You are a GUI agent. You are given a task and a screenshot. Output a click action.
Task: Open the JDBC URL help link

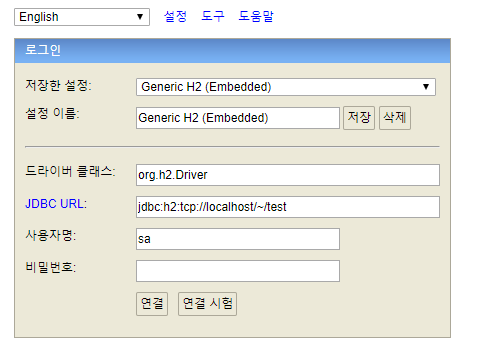(x=56, y=204)
